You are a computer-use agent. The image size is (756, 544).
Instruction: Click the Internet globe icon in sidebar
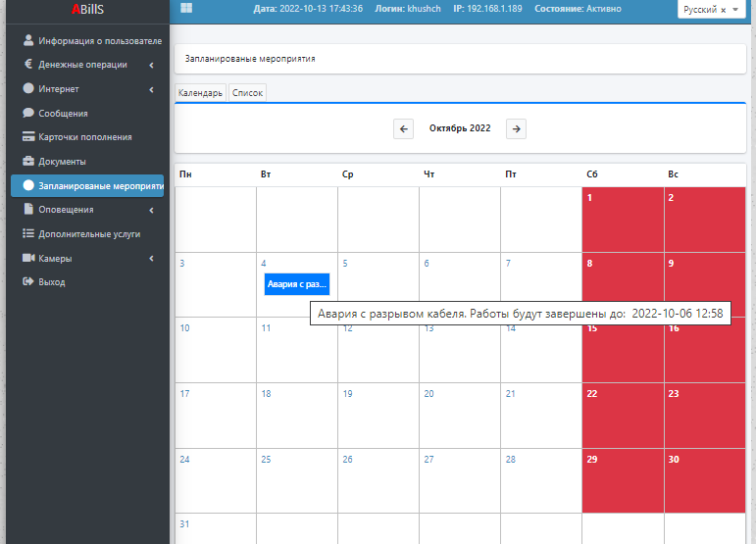[28, 89]
